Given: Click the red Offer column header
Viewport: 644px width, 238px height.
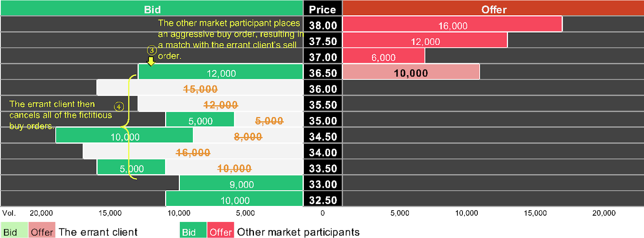Looking at the screenshot, I should coord(493,9).
